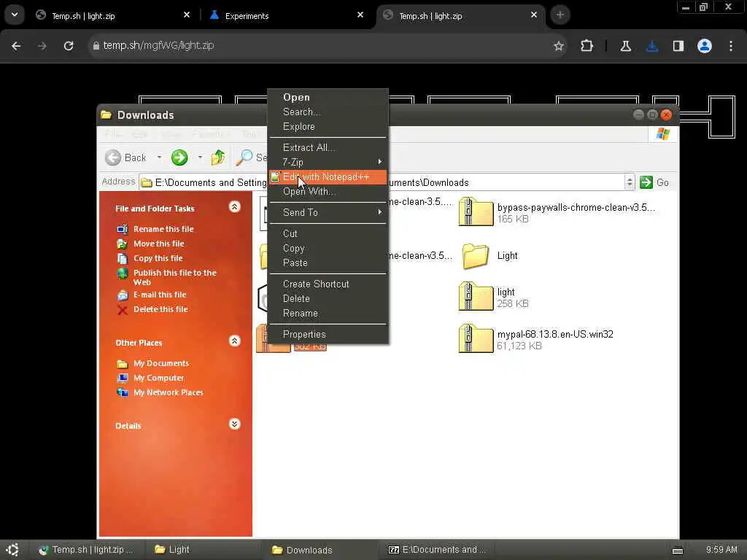Screen dimensions: 747x560
Task: Choose Open With... in the context menu
Action: [309, 192]
